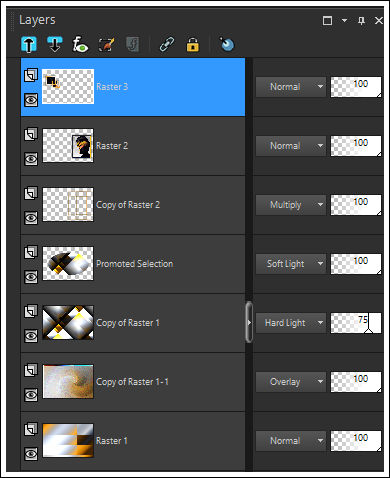Hide the Raster 2 layer
The image size is (390, 478).
tap(31, 159)
